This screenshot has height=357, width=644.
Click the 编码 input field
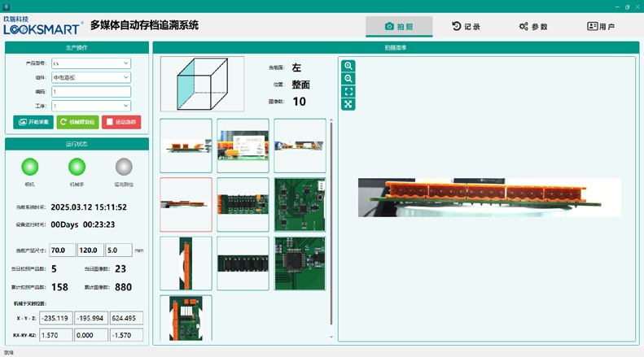(91, 92)
